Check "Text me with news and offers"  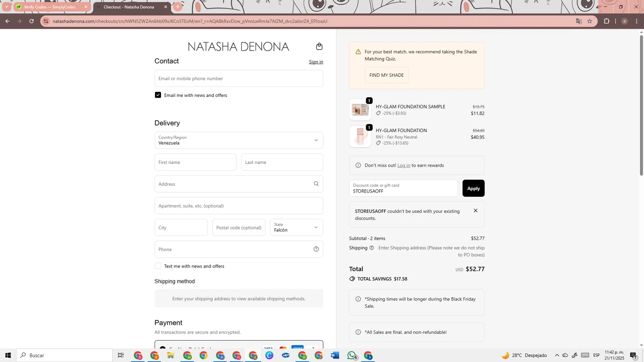coord(158,266)
